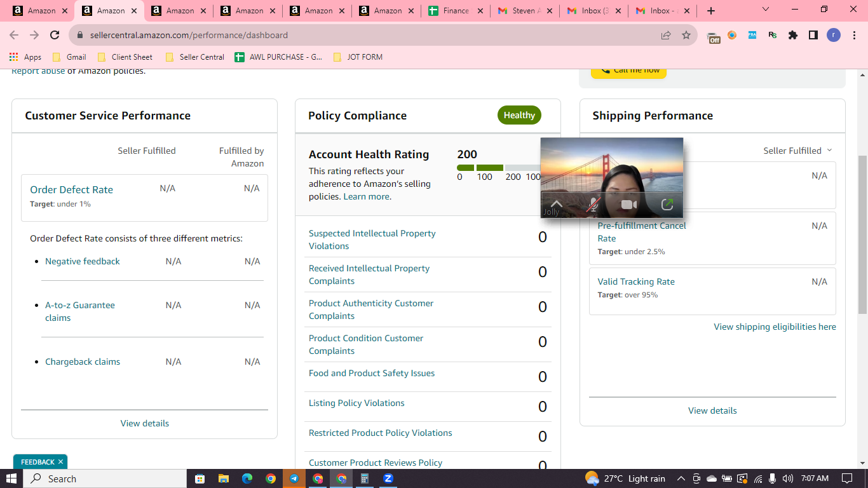The width and height of the screenshot is (868, 488).
Task: Open the Chrome three-dot menu
Action: pyautogui.click(x=854, y=35)
